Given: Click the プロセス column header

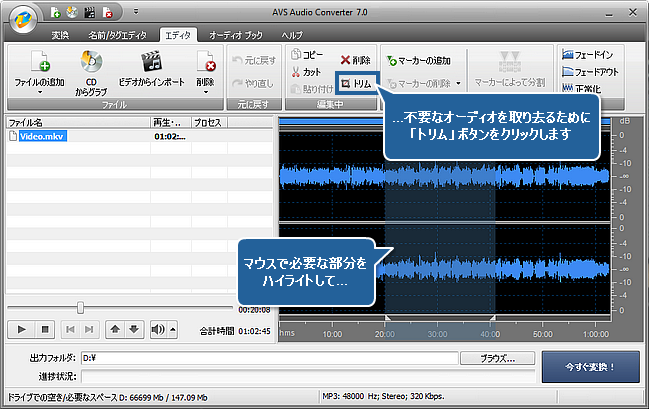Looking at the screenshot, I should [209, 123].
